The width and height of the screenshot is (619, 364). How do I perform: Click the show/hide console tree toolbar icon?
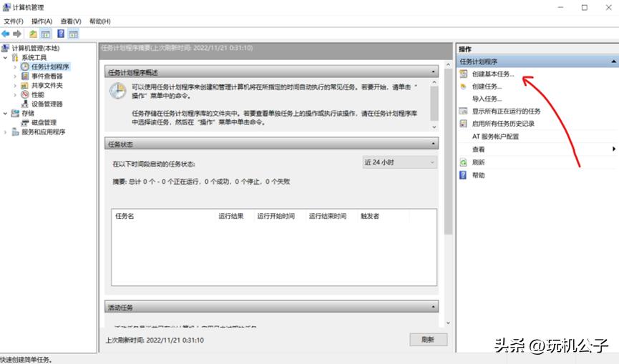point(46,34)
